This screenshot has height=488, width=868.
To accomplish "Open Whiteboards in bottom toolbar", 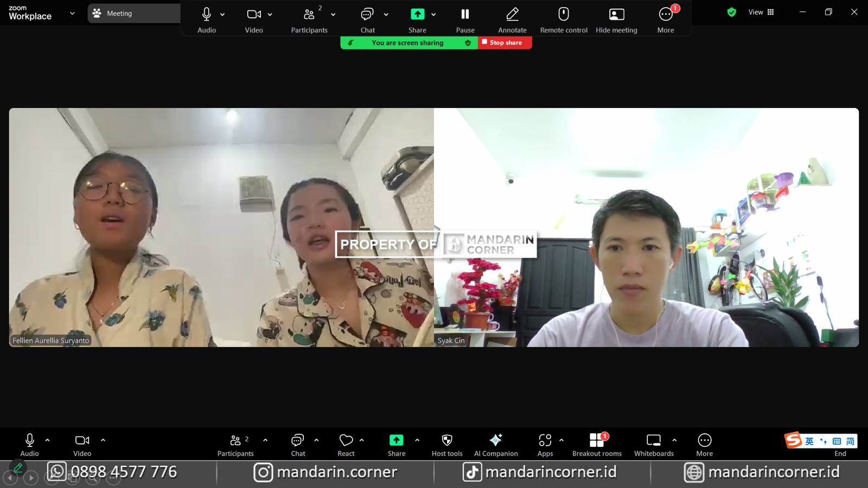I will 653,440.
